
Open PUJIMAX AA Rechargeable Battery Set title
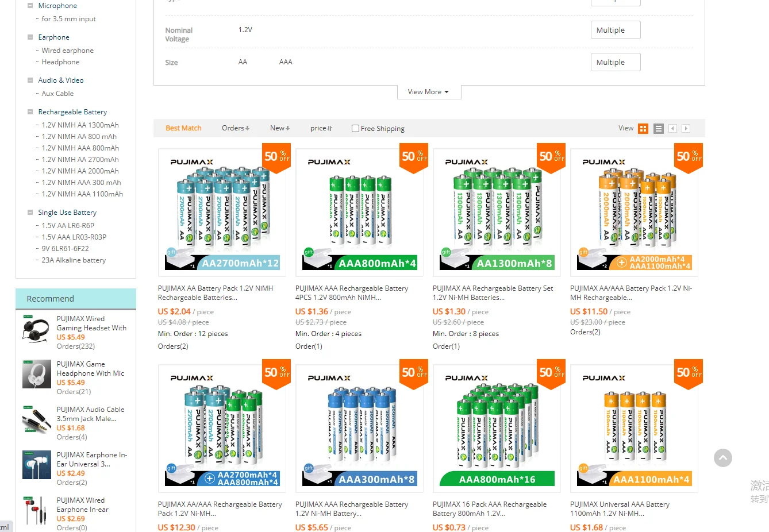click(x=493, y=293)
